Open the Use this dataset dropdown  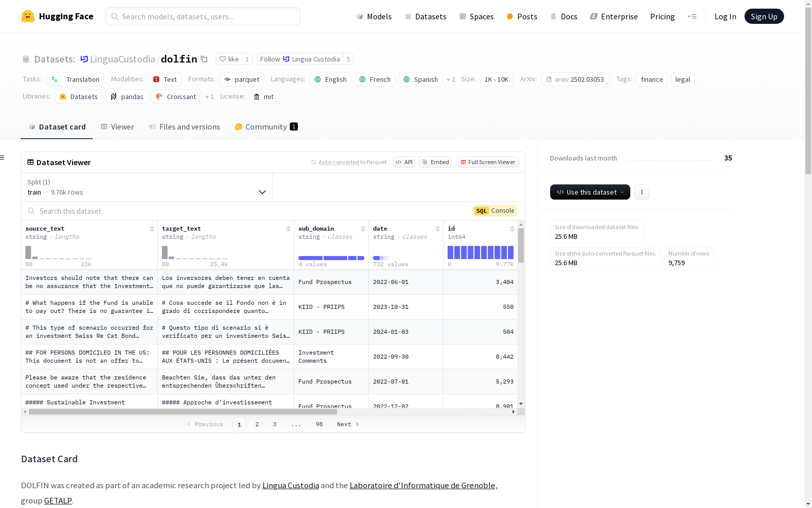pos(590,192)
